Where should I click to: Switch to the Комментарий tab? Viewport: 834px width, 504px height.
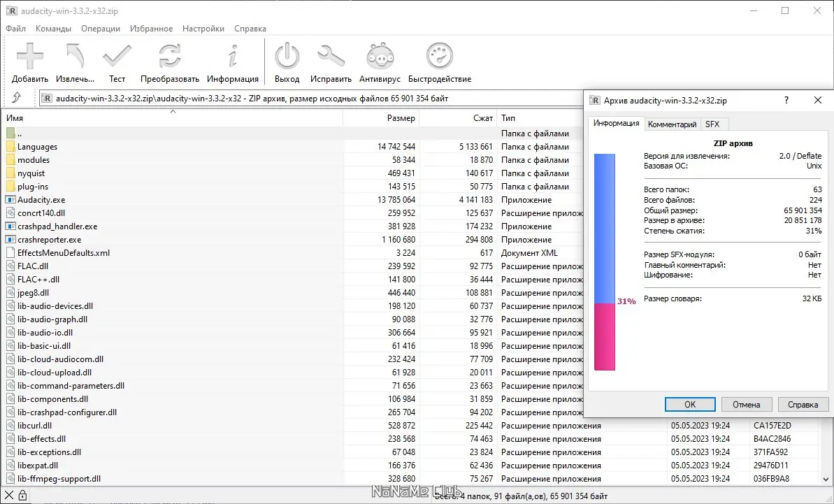673,124
